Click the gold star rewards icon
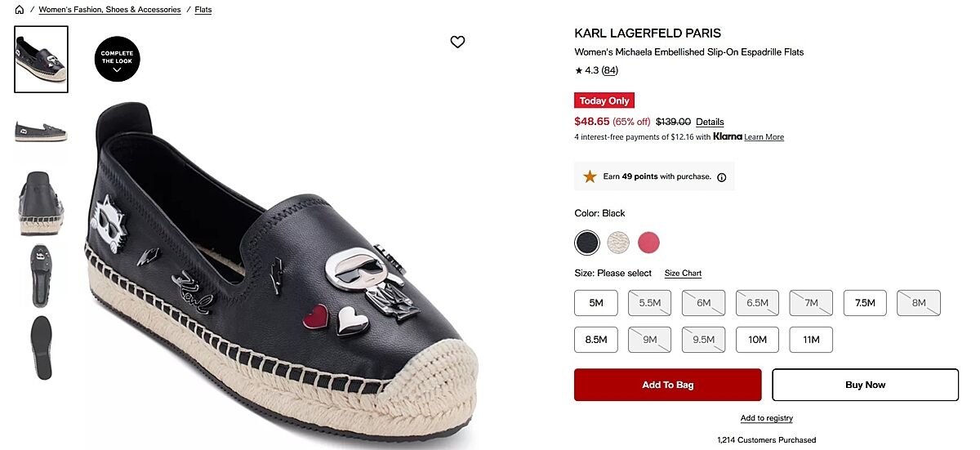This screenshot has height=450, width=980. 590,176
